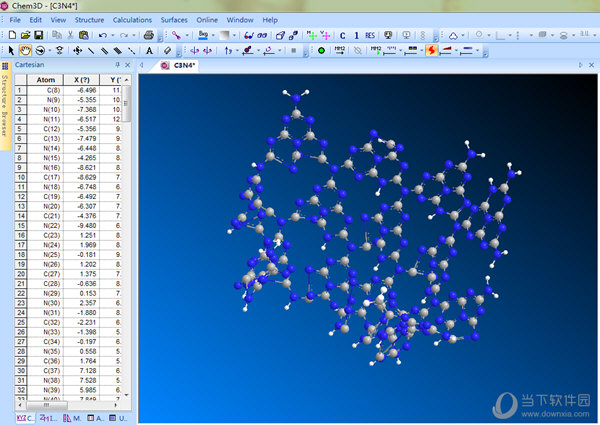Open the Help menu
Viewport: 600px width, 425px height.
tap(270, 20)
